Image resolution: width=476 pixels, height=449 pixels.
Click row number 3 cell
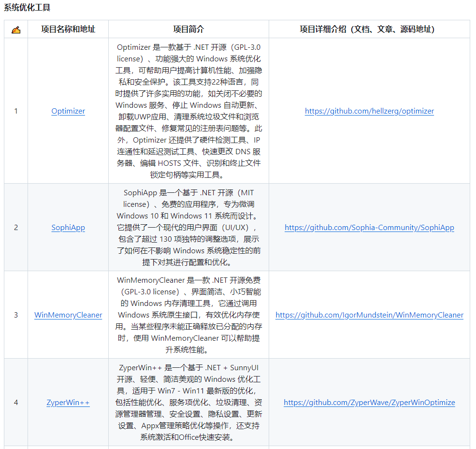16,315
